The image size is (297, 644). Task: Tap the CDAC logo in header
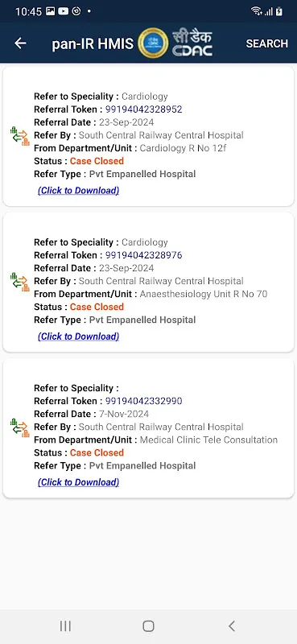[x=192, y=43]
